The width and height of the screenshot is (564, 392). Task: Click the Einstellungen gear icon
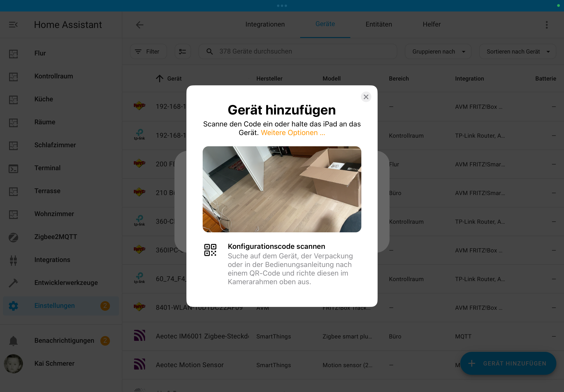point(13,306)
